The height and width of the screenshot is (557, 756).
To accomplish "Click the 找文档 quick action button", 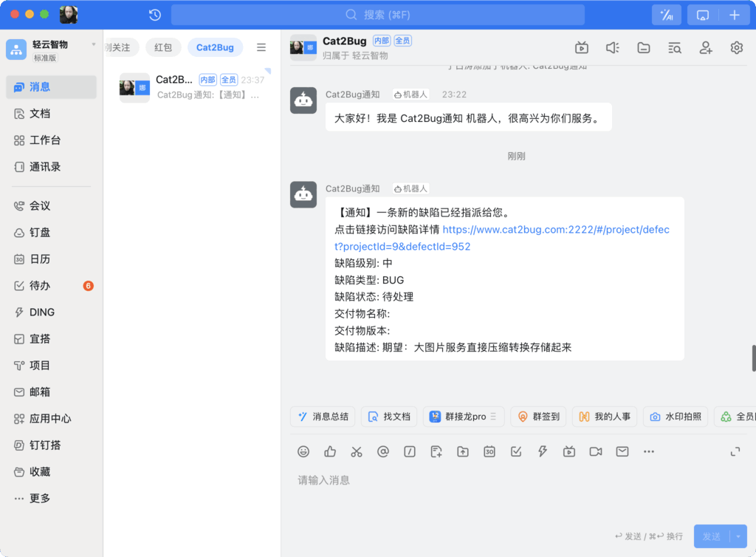I will [x=388, y=416].
